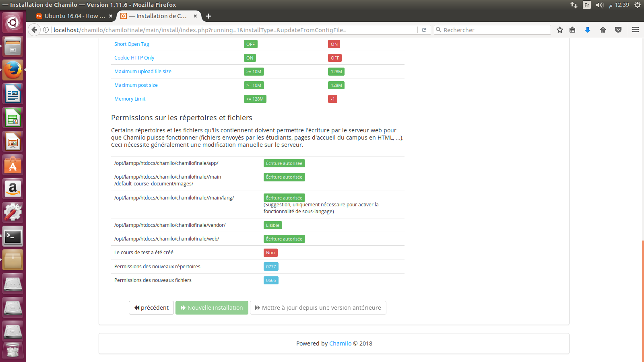Screen dimensions: 644x362
Task: Open the Maximum post size link
Action: click(x=136, y=85)
